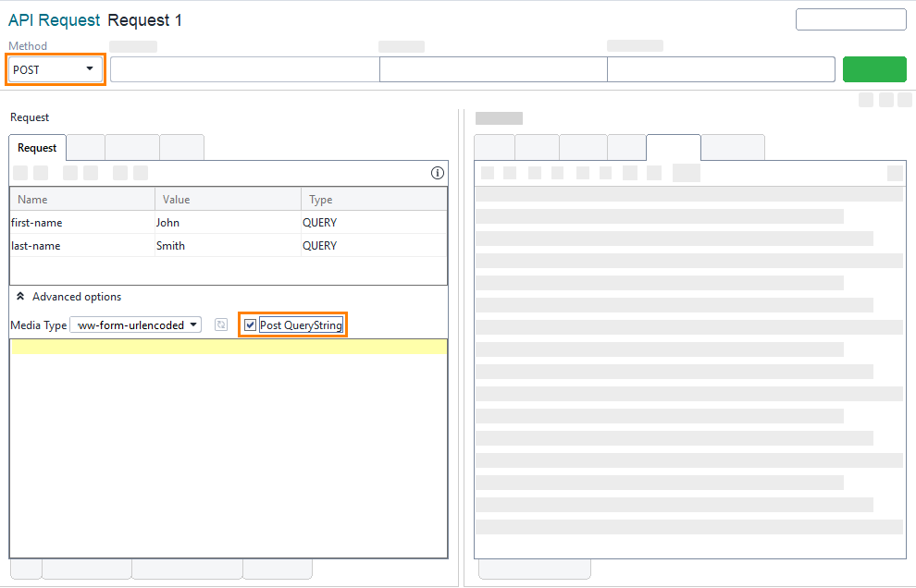Select QUERY type in the first-name row
The height and width of the screenshot is (588, 916).
(373, 223)
